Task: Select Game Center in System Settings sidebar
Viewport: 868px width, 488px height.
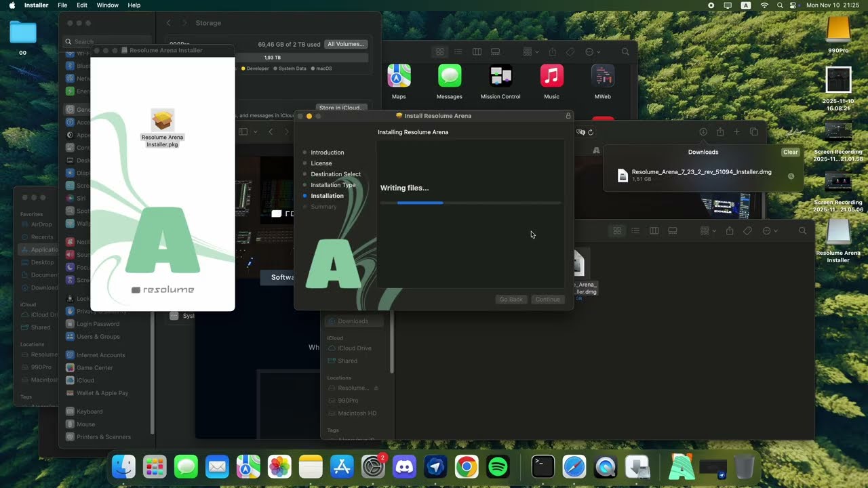Action: 94,367
